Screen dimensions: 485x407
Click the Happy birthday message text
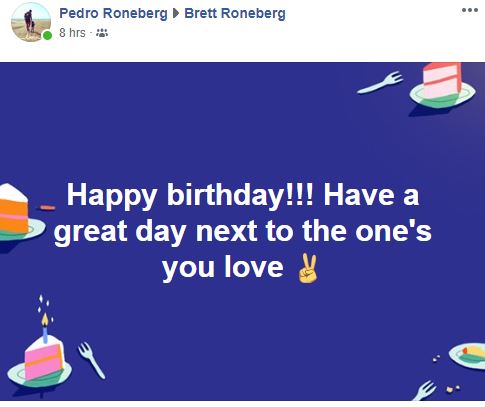click(x=243, y=232)
